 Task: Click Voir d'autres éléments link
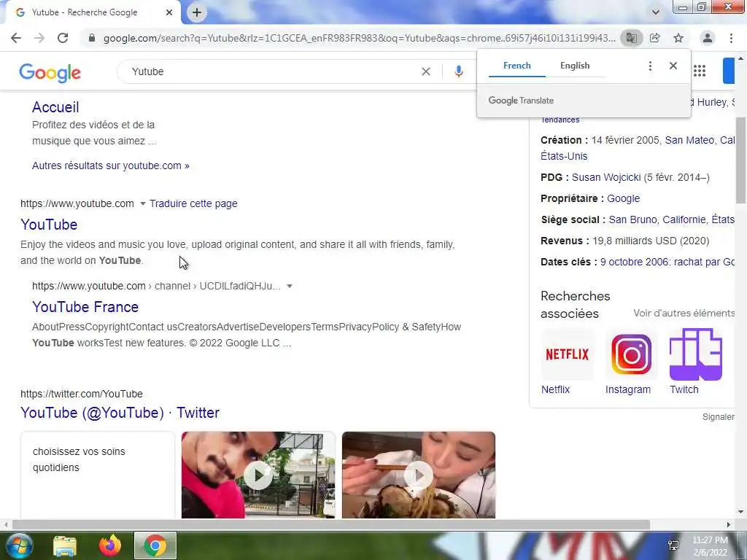point(684,314)
